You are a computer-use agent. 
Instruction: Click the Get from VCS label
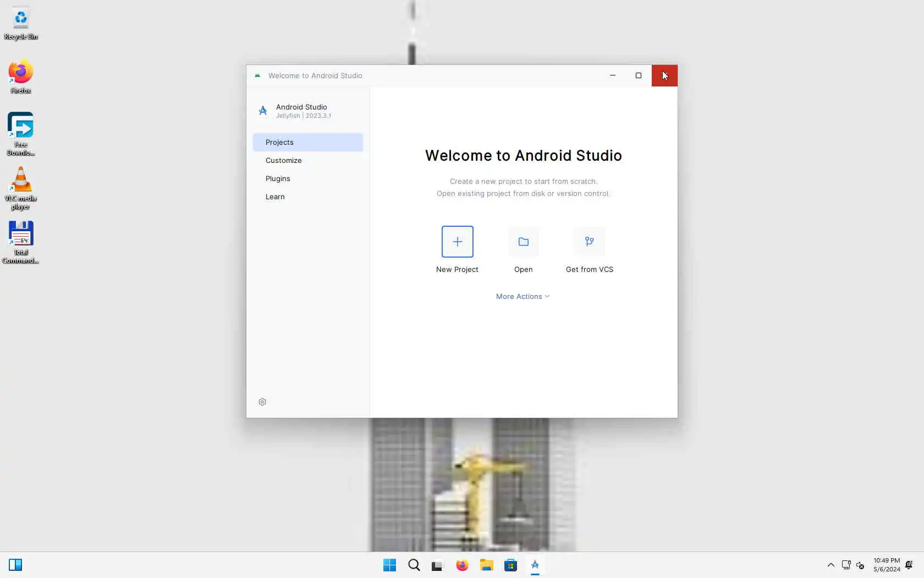pos(589,269)
